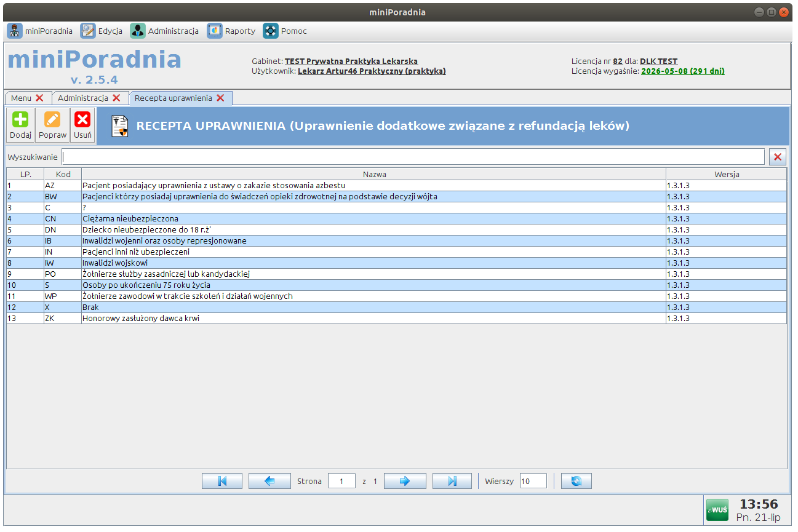
Task: Click the license expiry date link
Action: [682, 71]
